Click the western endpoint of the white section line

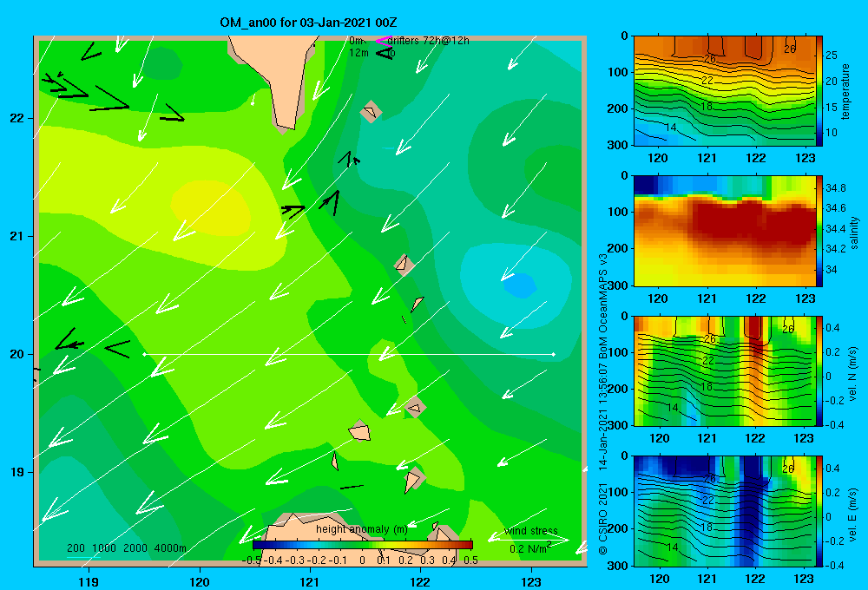pos(144,354)
